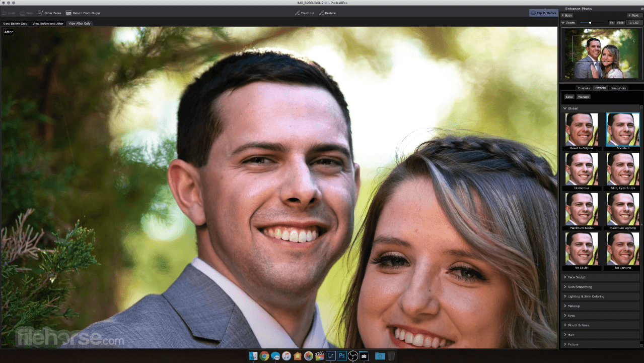
Task: Expand the Picture section
Action: 600,344
